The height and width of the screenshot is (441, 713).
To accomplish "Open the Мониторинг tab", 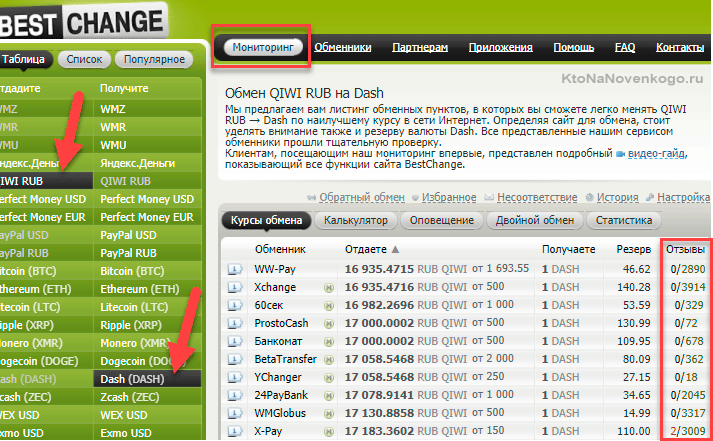I will tap(263, 47).
